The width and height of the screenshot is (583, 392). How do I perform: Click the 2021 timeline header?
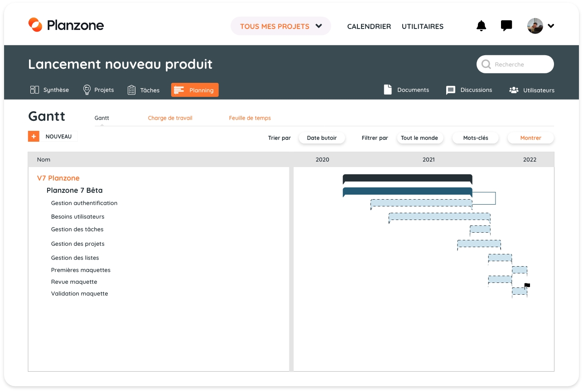point(429,159)
